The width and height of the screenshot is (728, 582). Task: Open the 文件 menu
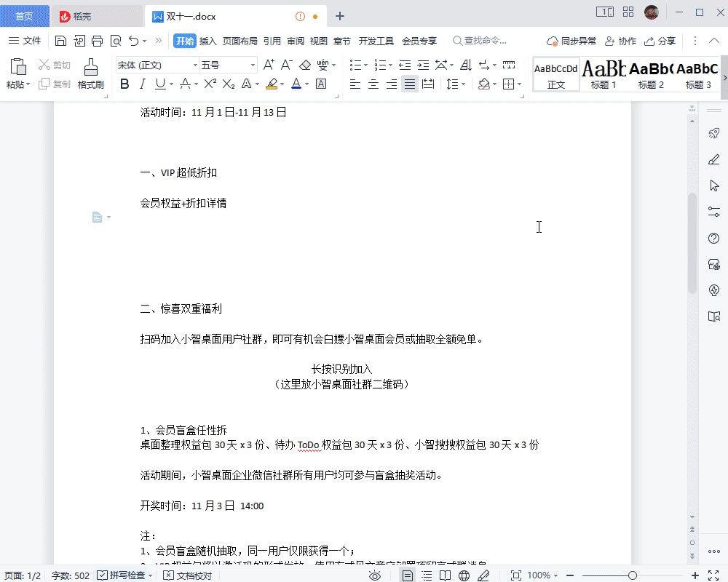[x=28, y=41]
